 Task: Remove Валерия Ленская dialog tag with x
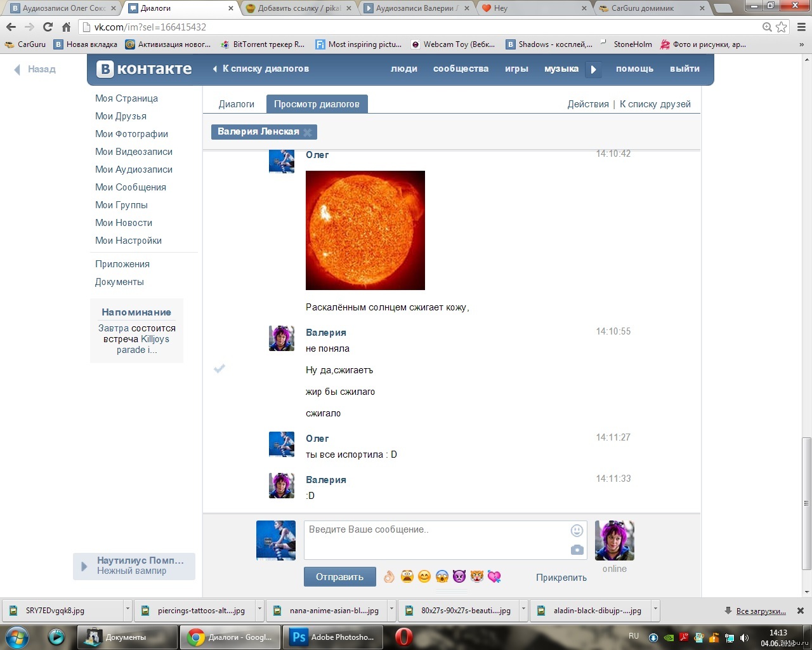point(308,132)
